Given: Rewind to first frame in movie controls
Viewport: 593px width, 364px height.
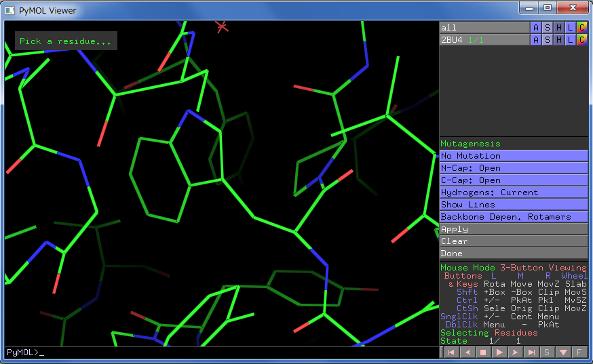Looking at the screenshot, I should click(451, 352).
